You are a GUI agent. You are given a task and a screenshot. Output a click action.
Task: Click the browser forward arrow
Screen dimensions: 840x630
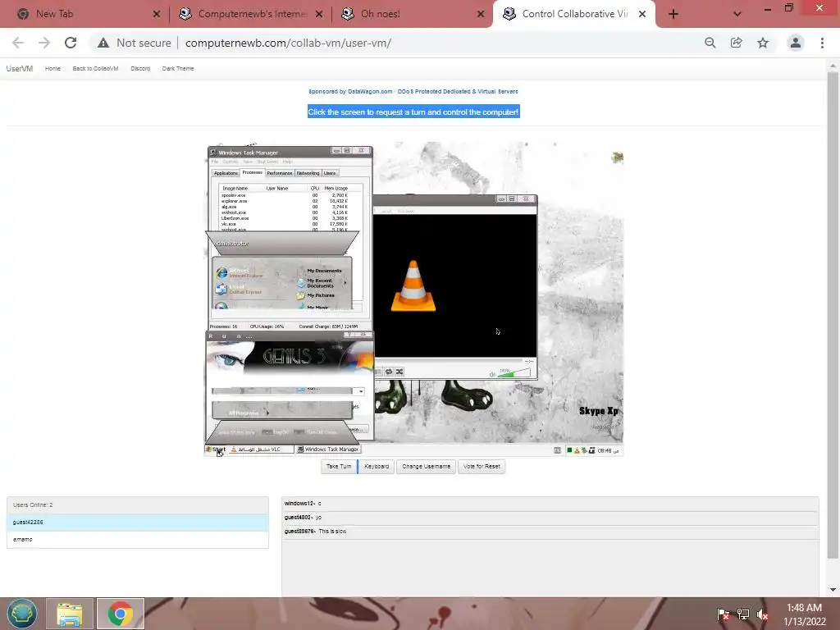coord(44,43)
